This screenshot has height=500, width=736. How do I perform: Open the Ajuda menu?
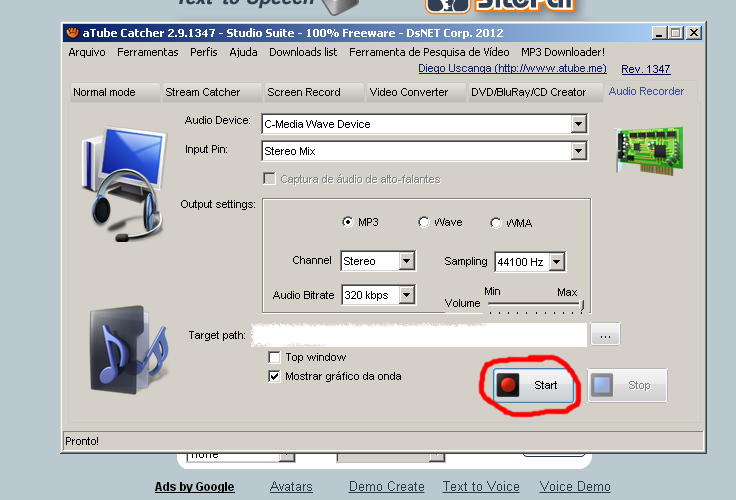(x=243, y=52)
